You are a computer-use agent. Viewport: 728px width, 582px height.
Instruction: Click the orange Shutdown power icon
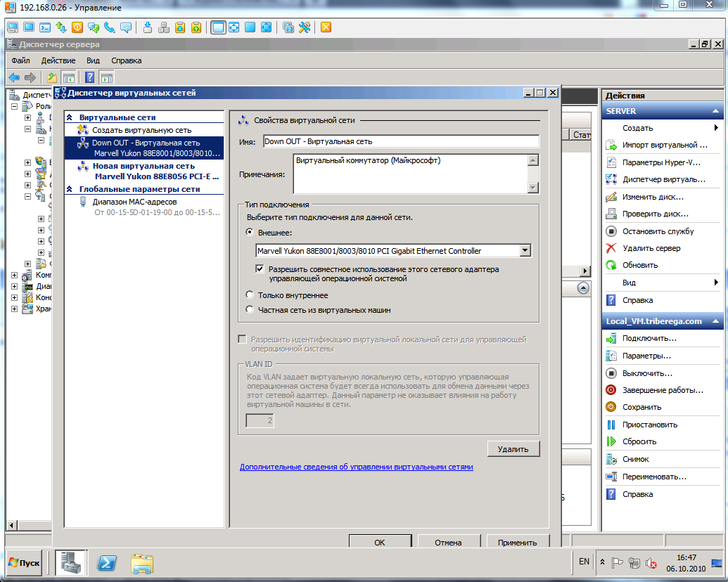coord(77,27)
